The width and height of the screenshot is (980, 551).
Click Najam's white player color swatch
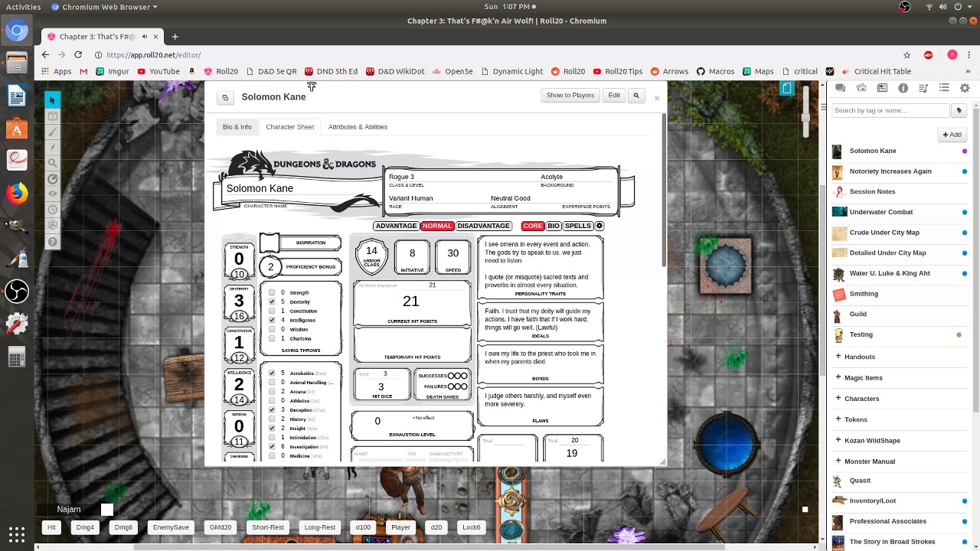[x=107, y=510]
